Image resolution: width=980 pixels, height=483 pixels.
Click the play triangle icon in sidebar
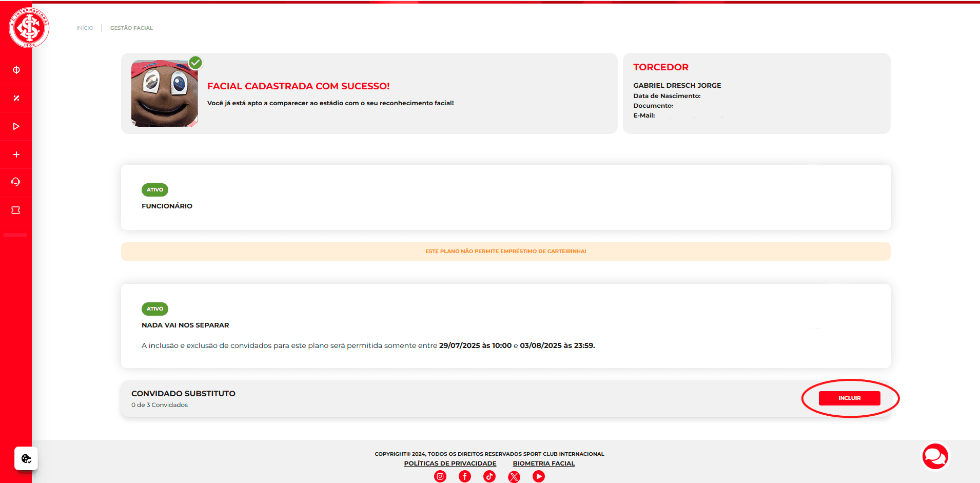(x=16, y=126)
